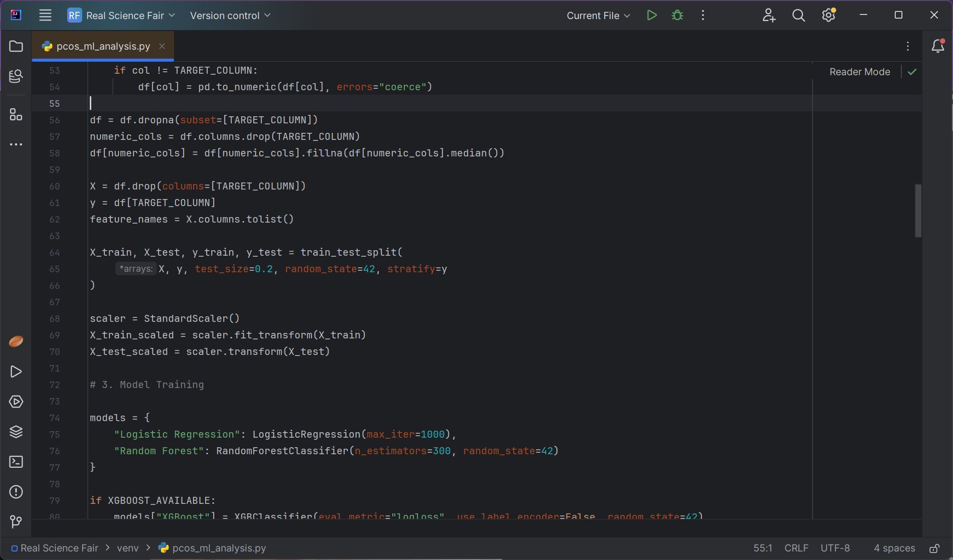Click the editor vertical scrollbar thumb

(918, 211)
